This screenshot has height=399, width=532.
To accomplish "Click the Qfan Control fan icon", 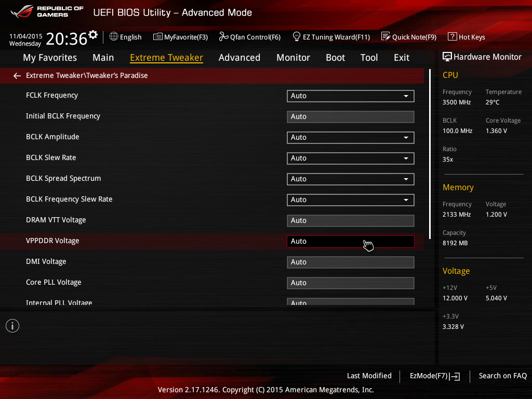I will pyautogui.click(x=223, y=37).
